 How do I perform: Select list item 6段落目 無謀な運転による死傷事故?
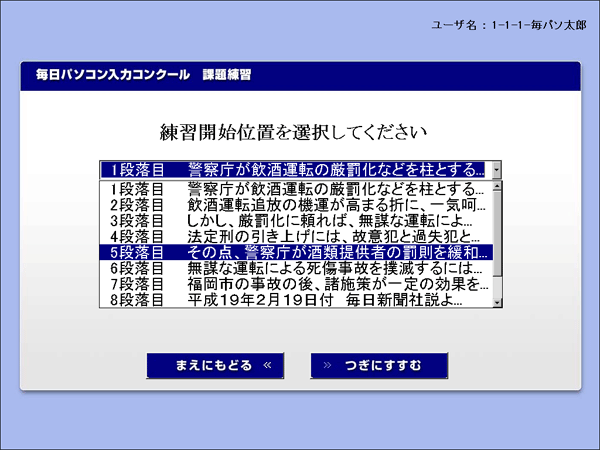point(296,268)
